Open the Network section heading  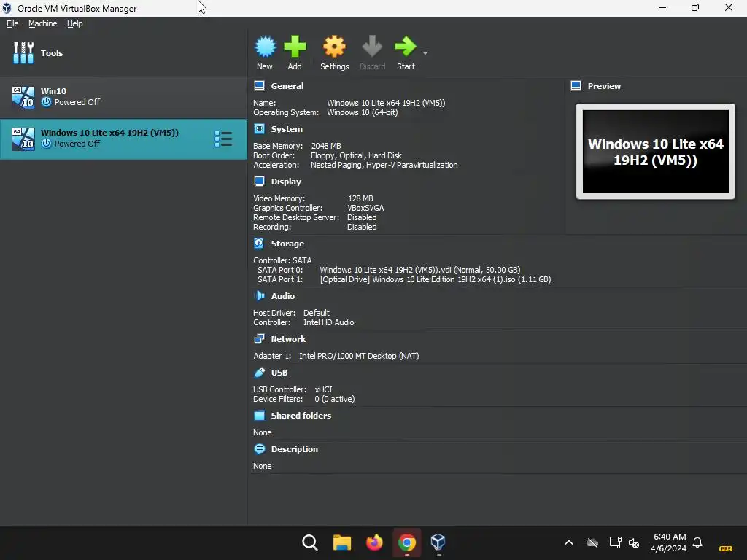pyautogui.click(x=288, y=339)
